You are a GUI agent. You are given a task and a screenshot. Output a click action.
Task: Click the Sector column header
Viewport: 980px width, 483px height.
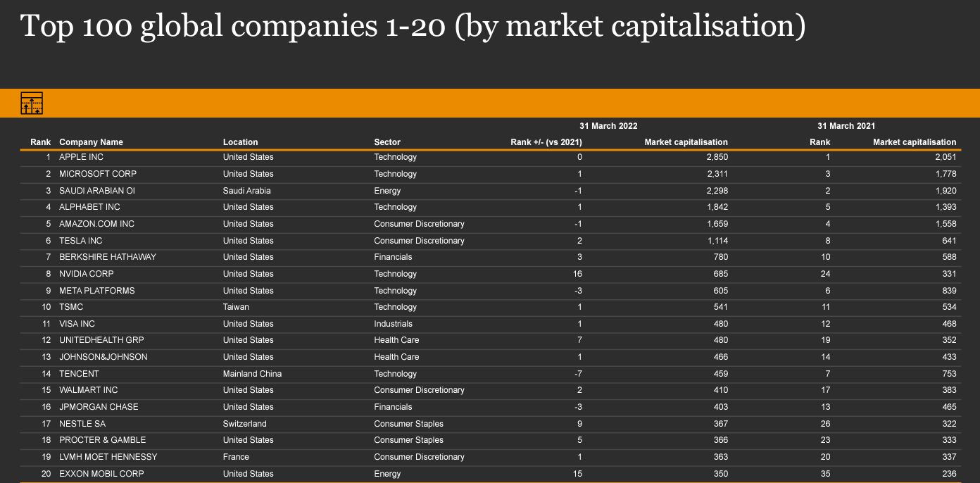[x=387, y=142]
